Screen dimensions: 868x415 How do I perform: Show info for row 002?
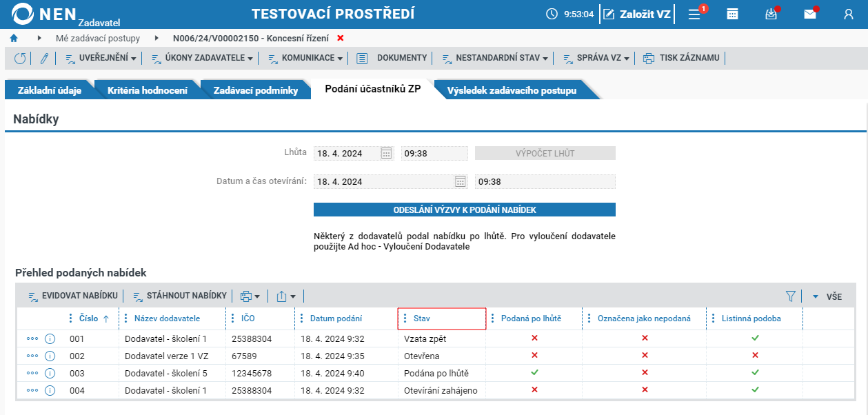(50, 356)
